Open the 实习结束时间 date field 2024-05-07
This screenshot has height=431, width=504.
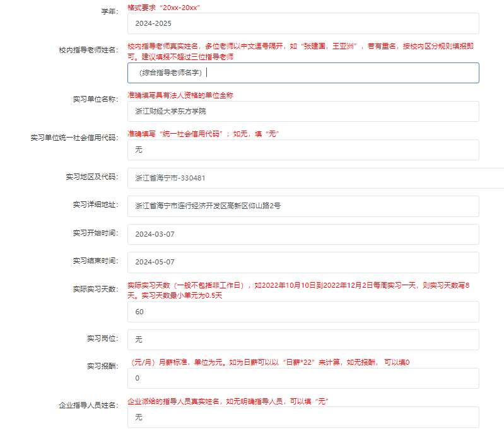coord(303,262)
